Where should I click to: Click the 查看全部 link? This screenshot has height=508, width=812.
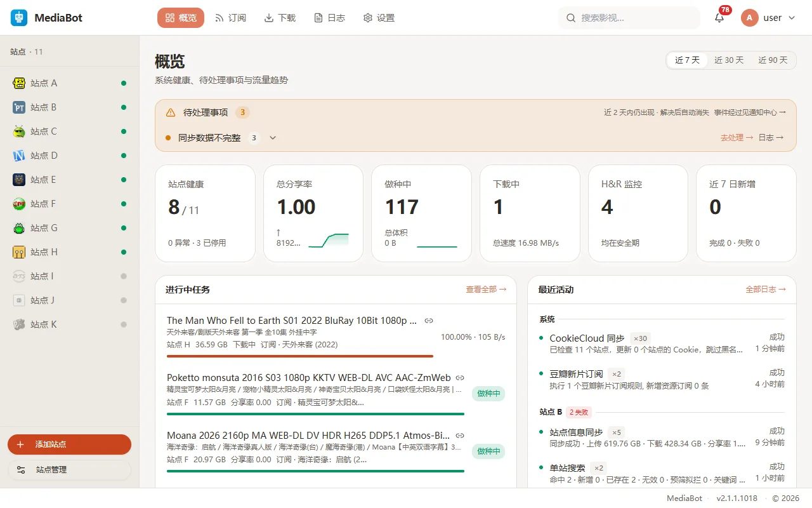tap(486, 290)
